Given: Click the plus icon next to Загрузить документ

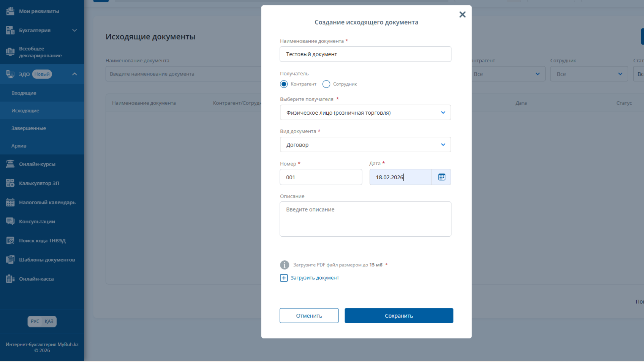Looking at the screenshot, I should click(x=284, y=278).
